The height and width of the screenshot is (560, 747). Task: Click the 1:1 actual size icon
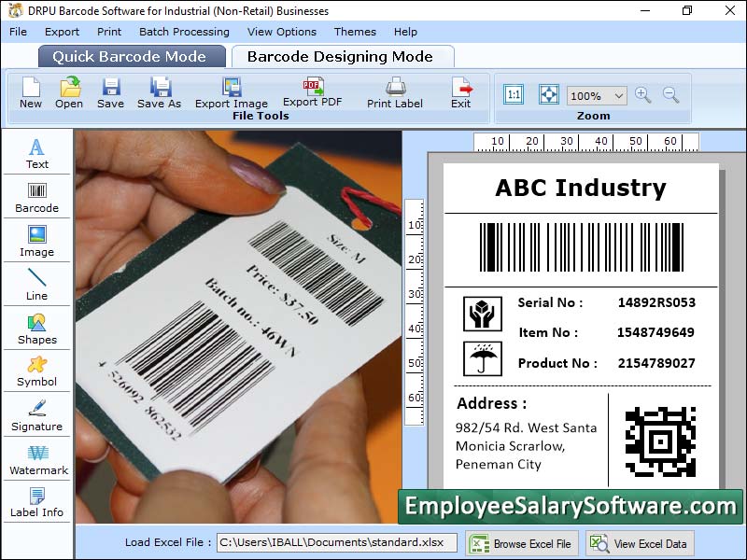coord(513,94)
